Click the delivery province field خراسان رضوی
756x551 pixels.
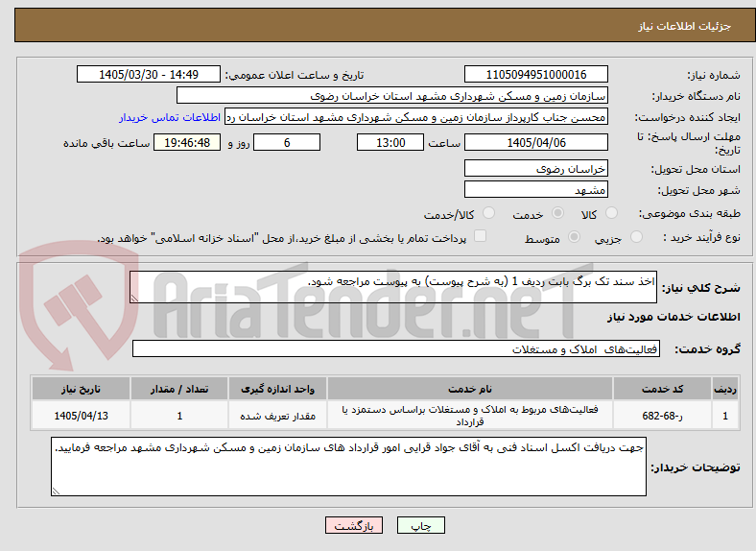tap(535, 168)
